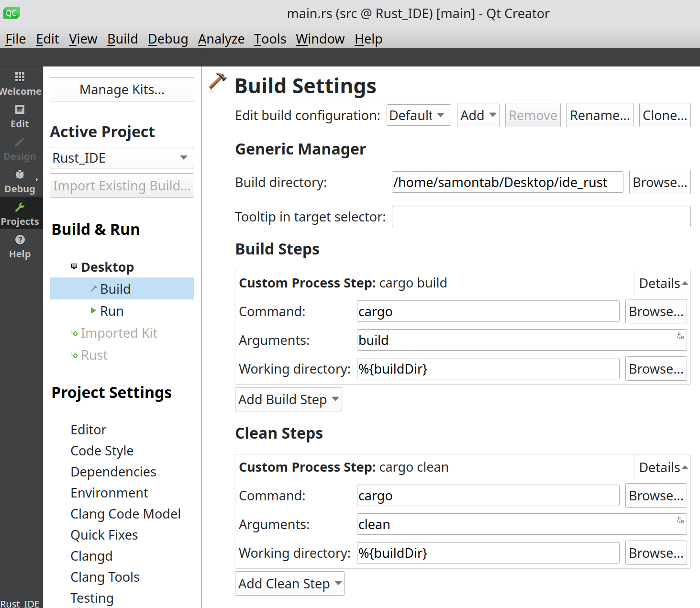Viewport: 700px width, 608px height.
Task: Click Arguments field containing build
Action: [522, 340]
